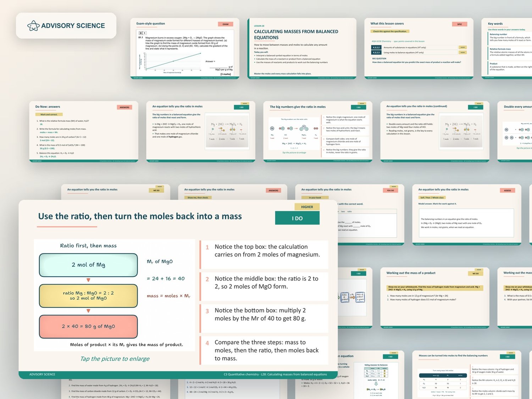Click step 2 text about the middle box
The width and height of the screenshot is (532, 399).
[x=266, y=282]
